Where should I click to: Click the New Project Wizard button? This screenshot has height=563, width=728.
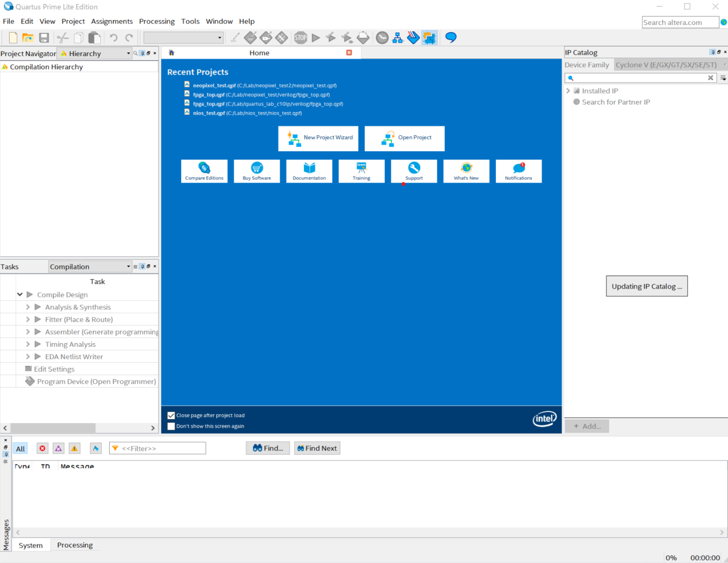(318, 138)
